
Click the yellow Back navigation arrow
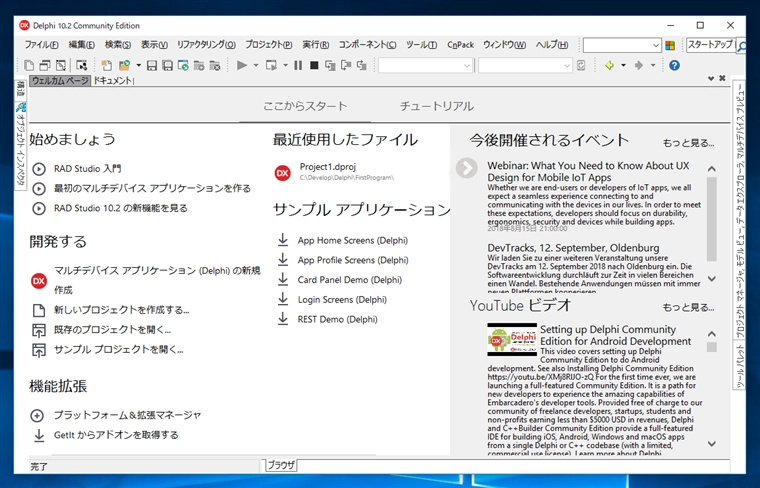click(609, 65)
